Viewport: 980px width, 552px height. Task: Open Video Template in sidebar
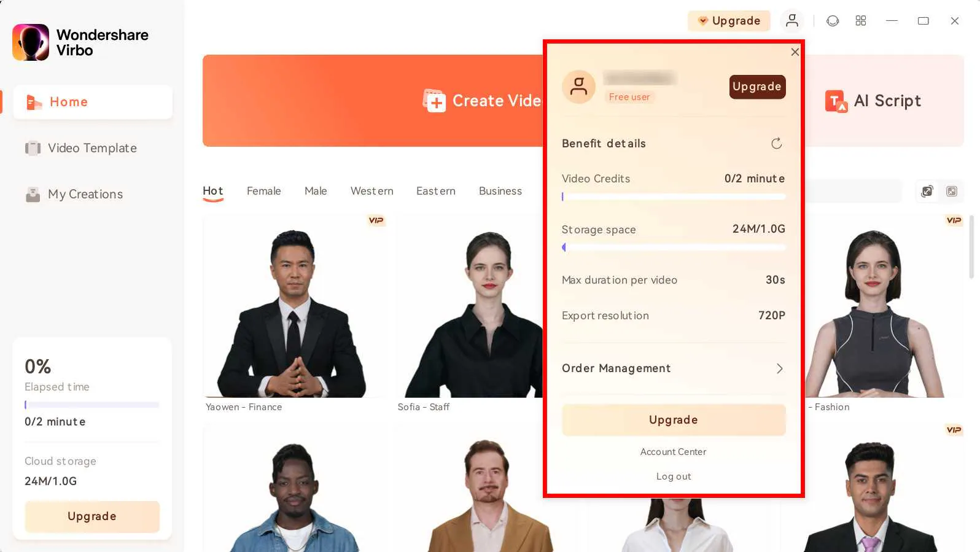click(x=93, y=148)
